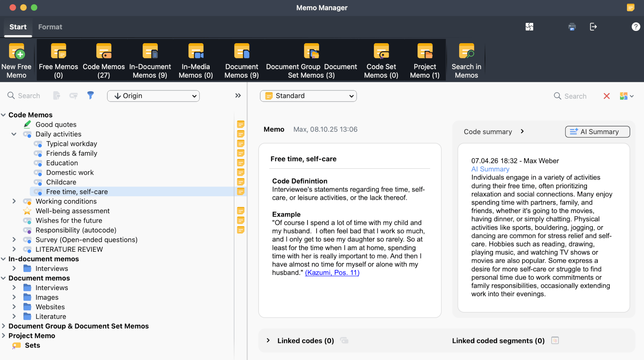Open the Origin sort dropdown
The image size is (644, 360).
[x=153, y=96]
